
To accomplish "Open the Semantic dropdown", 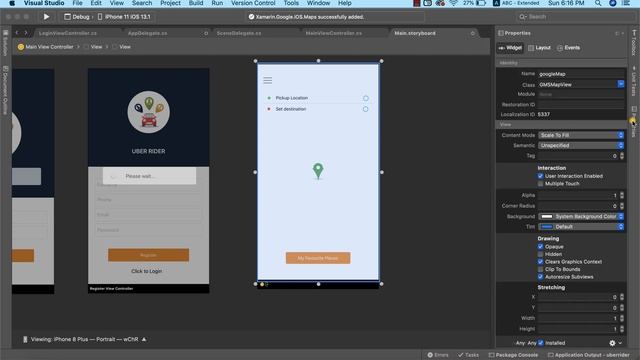I will [x=581, y=145].
